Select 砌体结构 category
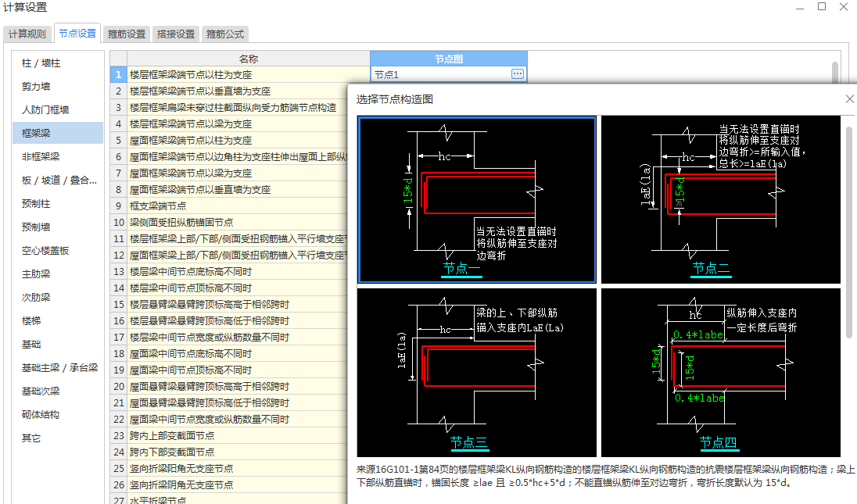Viewport: 857px width, 504px height. click(58, 415)
